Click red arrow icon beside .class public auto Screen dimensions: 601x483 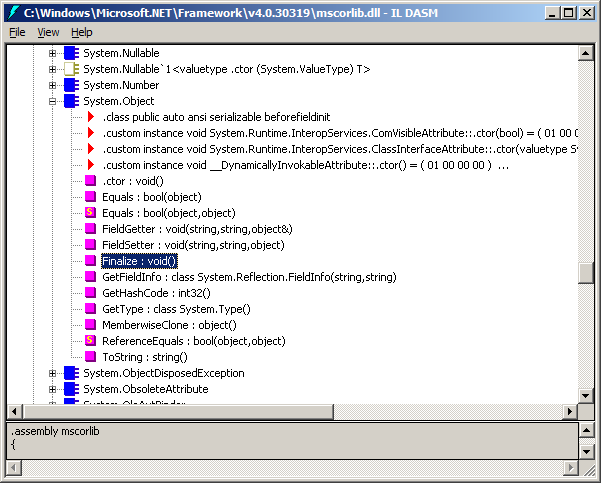(91, 117)
